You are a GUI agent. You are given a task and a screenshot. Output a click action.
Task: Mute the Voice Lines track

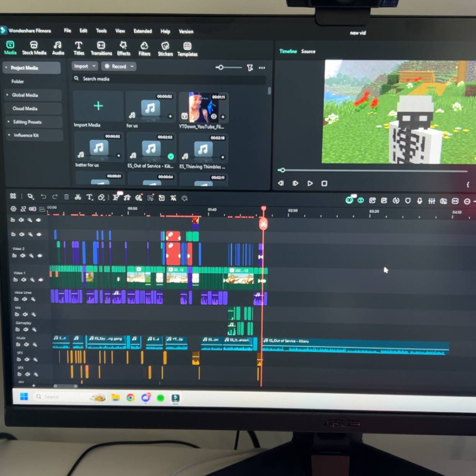point(25,299)
